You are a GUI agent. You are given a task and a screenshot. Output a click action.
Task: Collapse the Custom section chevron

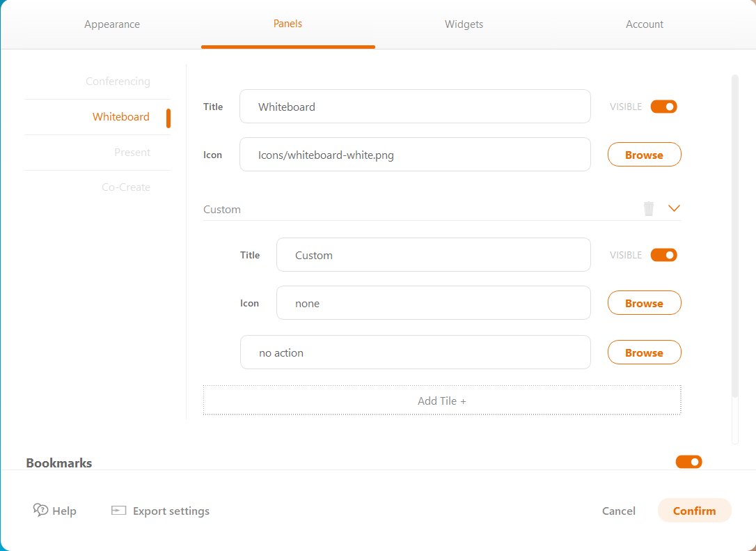(x=673, y=208)
